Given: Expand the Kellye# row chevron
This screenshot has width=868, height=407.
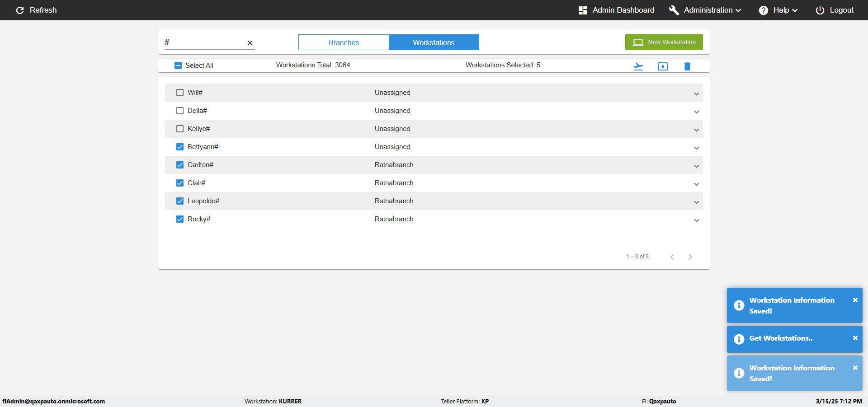Looking at the screenshot, I should (x=697, y=130).
